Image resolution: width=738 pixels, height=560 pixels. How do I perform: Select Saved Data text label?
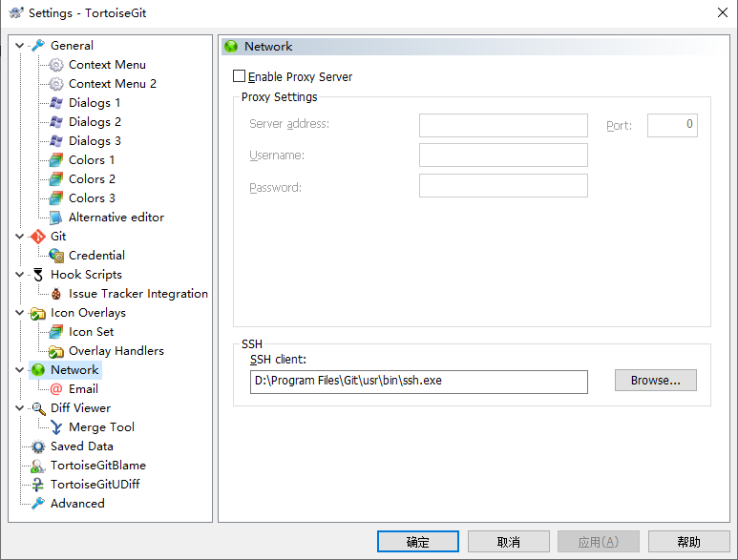[82, 446]
